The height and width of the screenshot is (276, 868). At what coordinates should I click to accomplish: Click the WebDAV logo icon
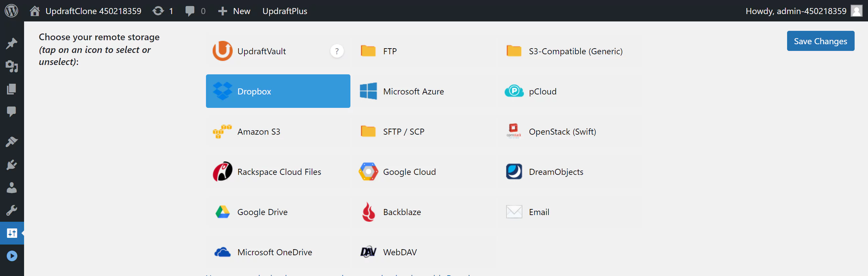point(368,252)
